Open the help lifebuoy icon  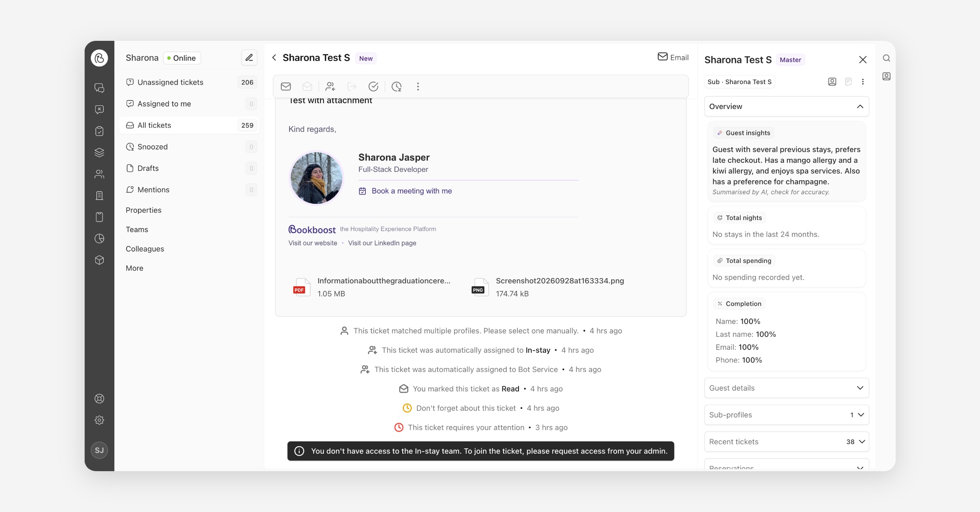coord(99,398)
